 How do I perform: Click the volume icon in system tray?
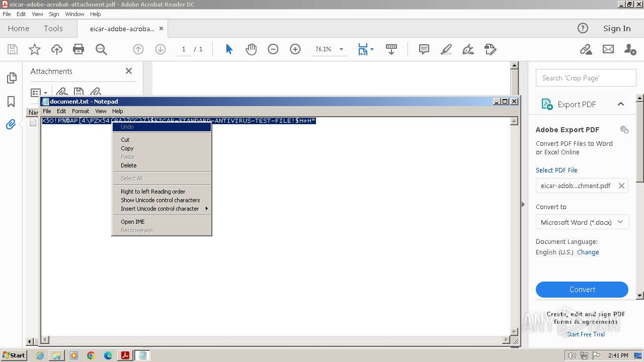[x=572, y=355]
